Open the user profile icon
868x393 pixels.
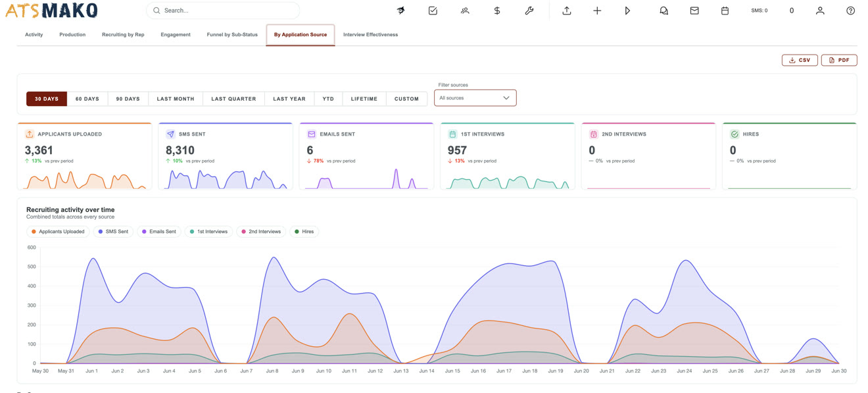[820, 11]
